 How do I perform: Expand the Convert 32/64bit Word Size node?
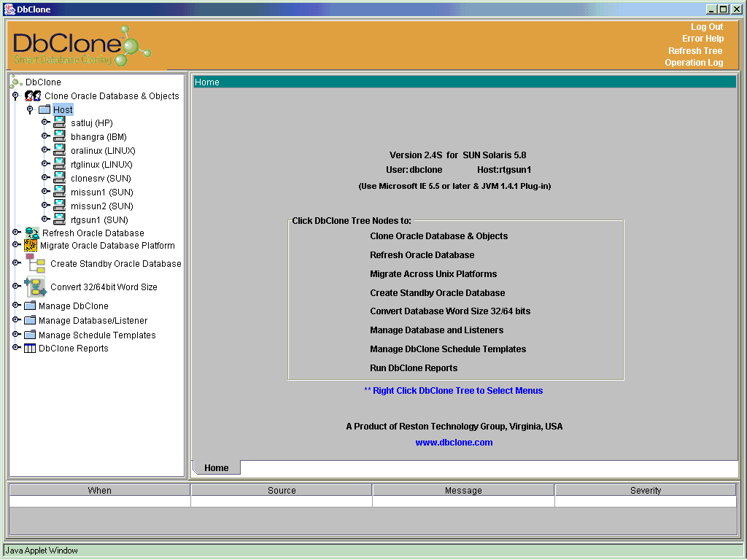tap(16, 286)
